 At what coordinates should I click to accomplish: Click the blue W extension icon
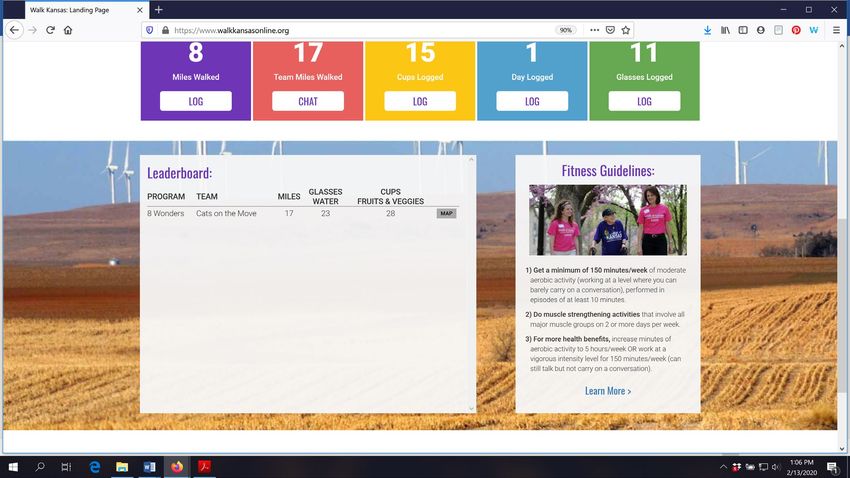[x=814, y=30]
